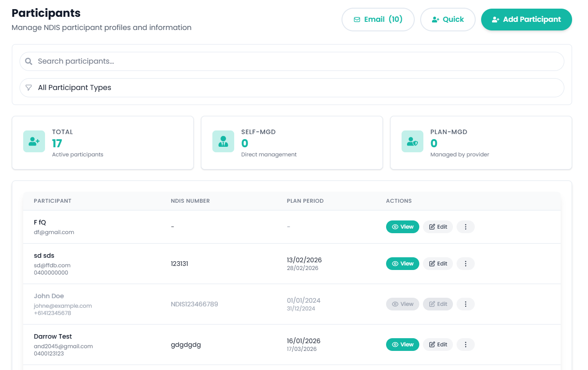This screenshot has width=588, height=370.
Task: Click the Total participants icon
Action: point(34,141)
